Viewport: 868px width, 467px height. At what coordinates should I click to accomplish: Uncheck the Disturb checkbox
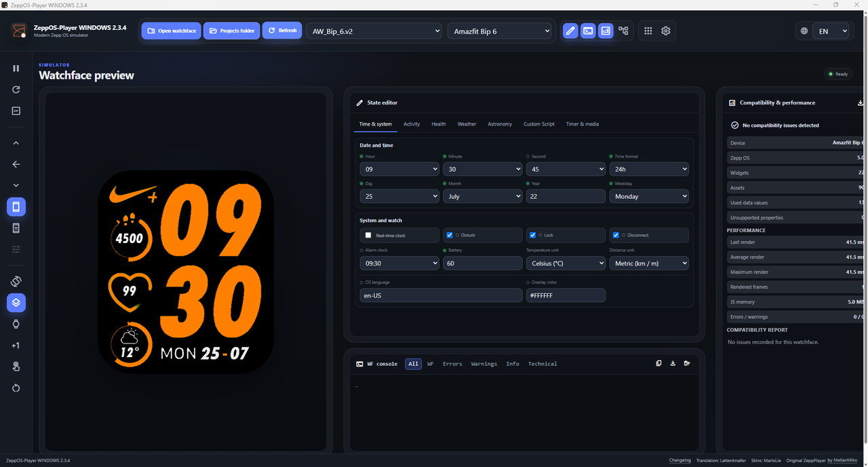pyautogui.click(x=449, y=235)
